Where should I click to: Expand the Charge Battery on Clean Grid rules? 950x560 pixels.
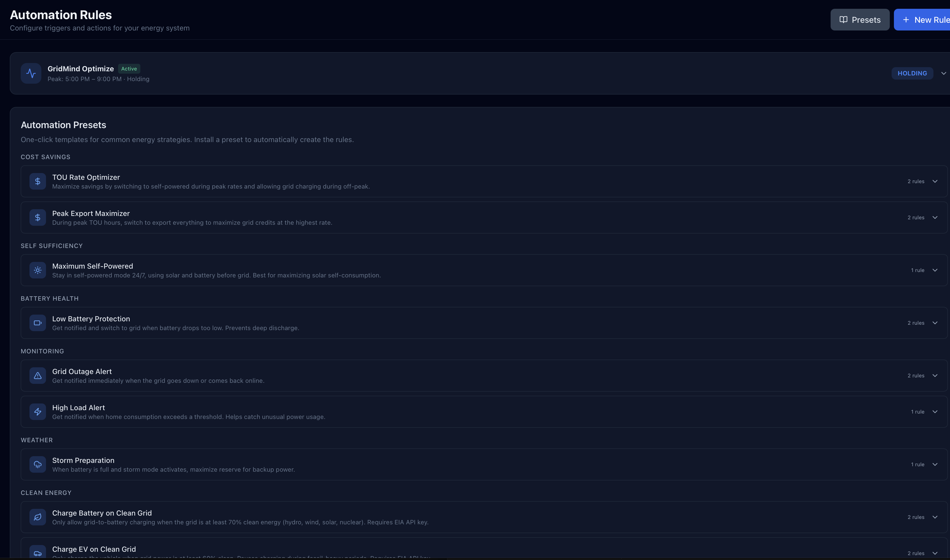pos(935,517)
